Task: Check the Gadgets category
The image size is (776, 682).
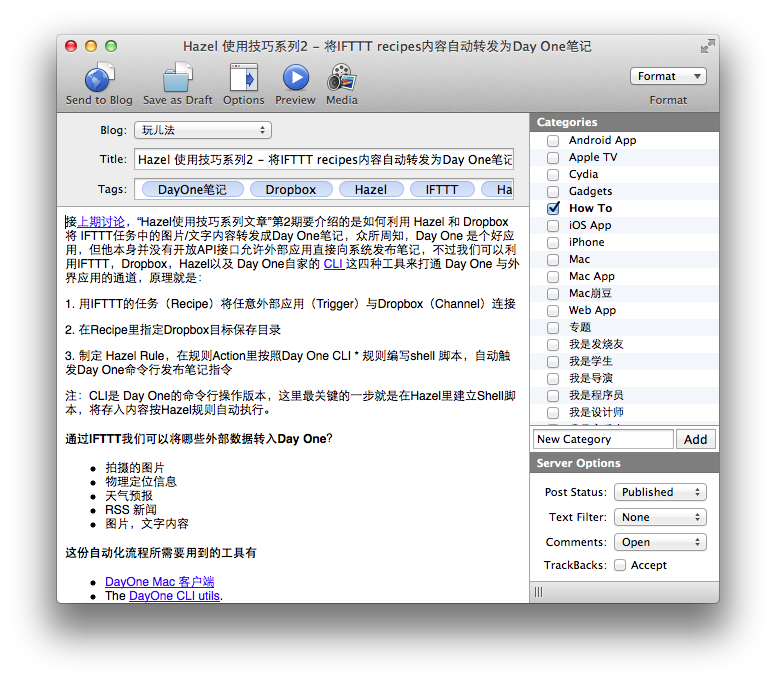Action: (553, 192)
